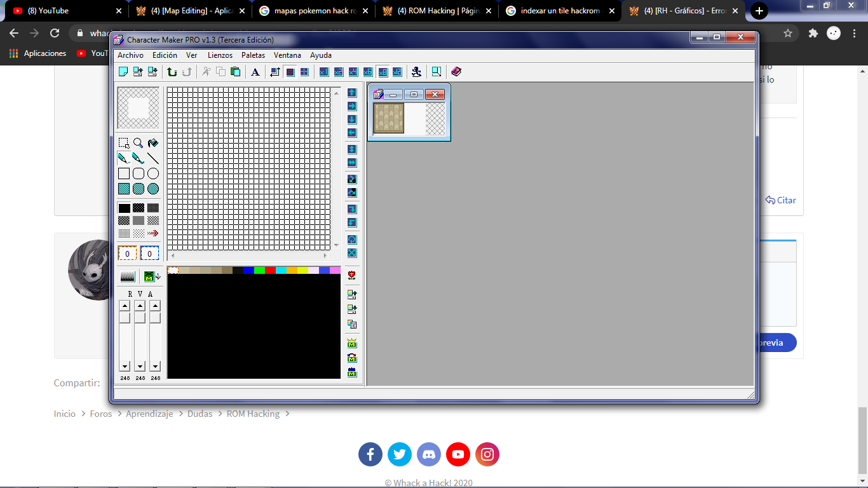Screen dimensions: 868x488
Task: Open the Lienzos menu
Action: tap(220, 55)
